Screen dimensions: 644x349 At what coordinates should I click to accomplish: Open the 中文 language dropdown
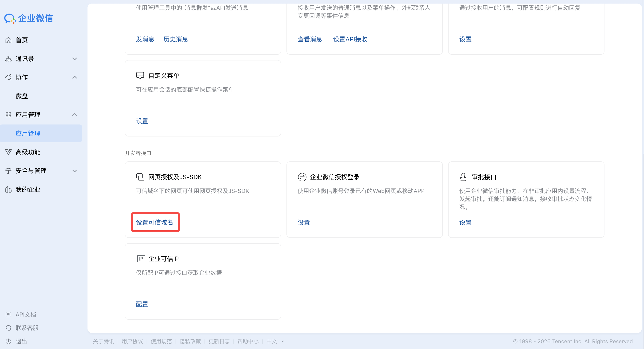coord(275,341)
